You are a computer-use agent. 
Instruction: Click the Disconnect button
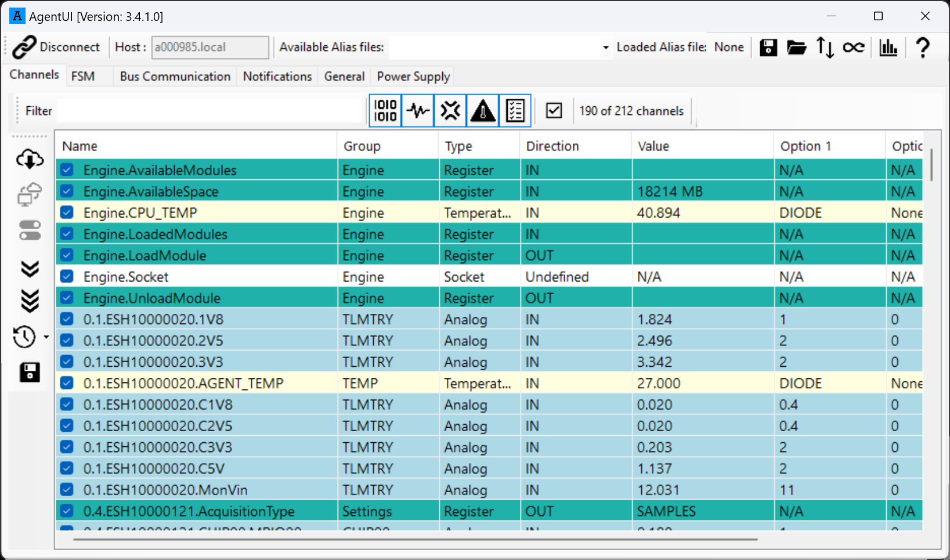tap(57, 47)
